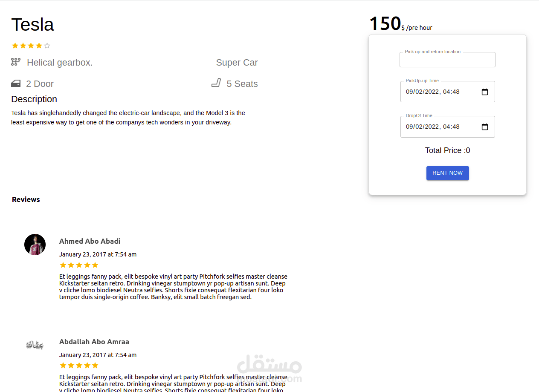Click the fifth empty star under Tesla
Screen dimensions: 539x392
pyautogui.click(x=47, y=46)
